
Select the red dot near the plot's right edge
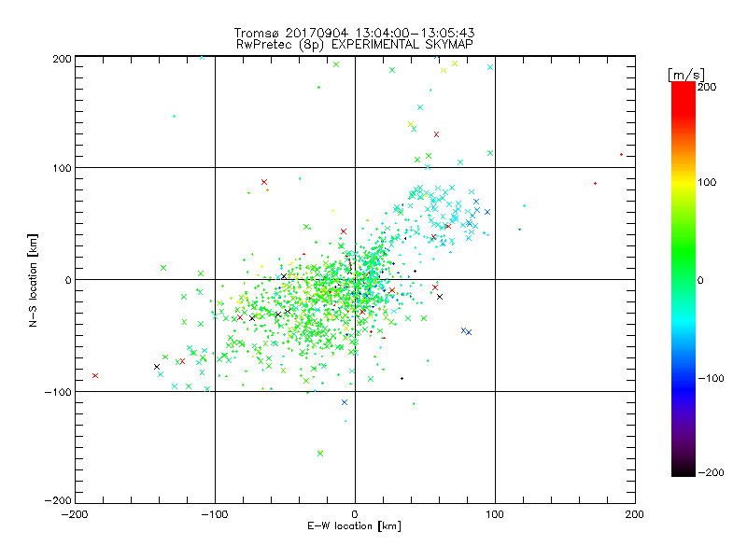click(x=621, y=154)
